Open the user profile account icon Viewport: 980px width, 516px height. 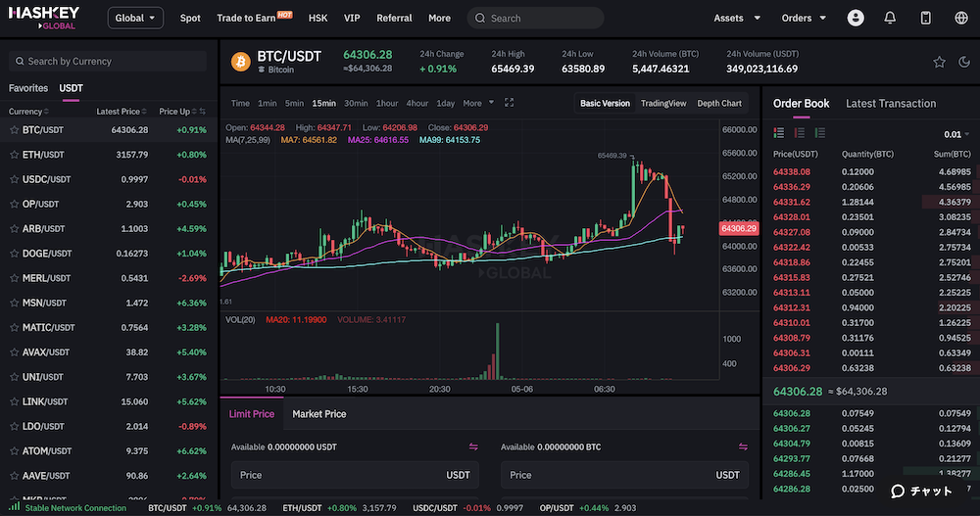coord(857,18)
